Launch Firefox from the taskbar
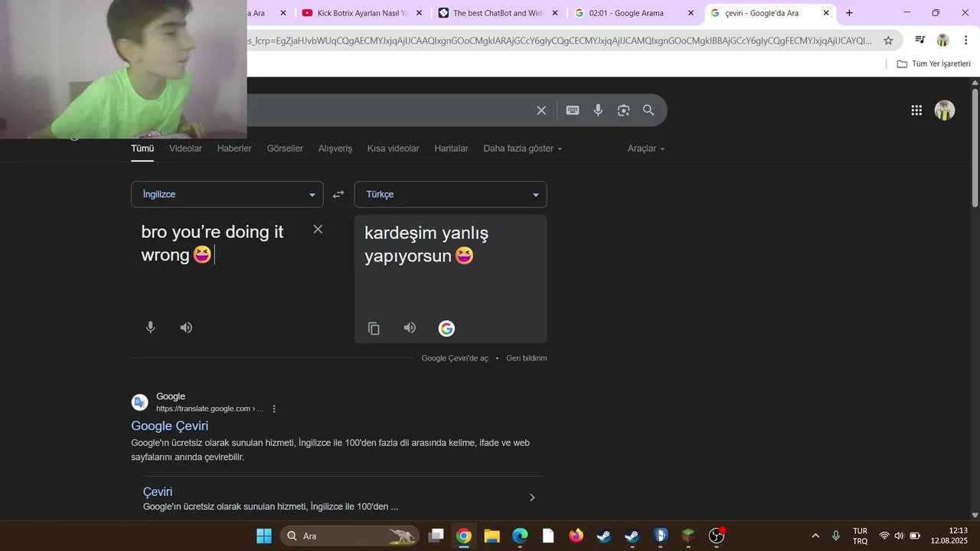This screenshot has width=980, height=551. point(576,536)
